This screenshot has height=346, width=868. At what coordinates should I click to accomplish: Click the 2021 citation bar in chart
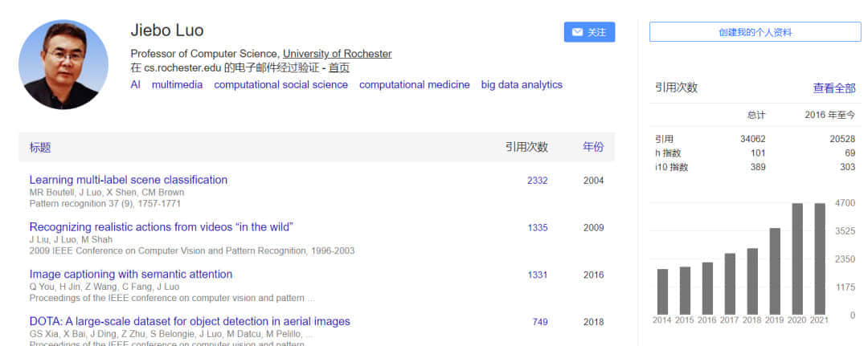(x=820, y=258)
